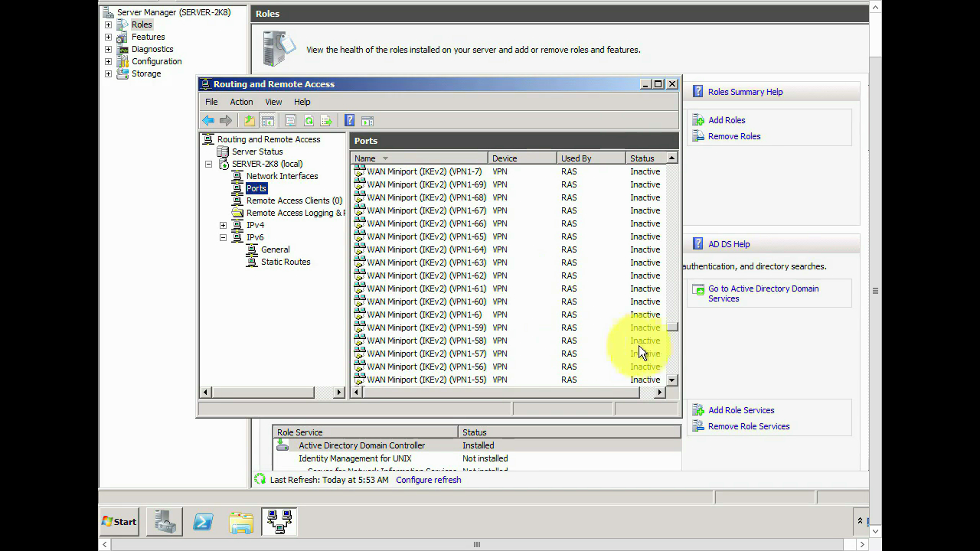
Task: Open Server Manager from the taskbar
Action: tap(165, 522)
